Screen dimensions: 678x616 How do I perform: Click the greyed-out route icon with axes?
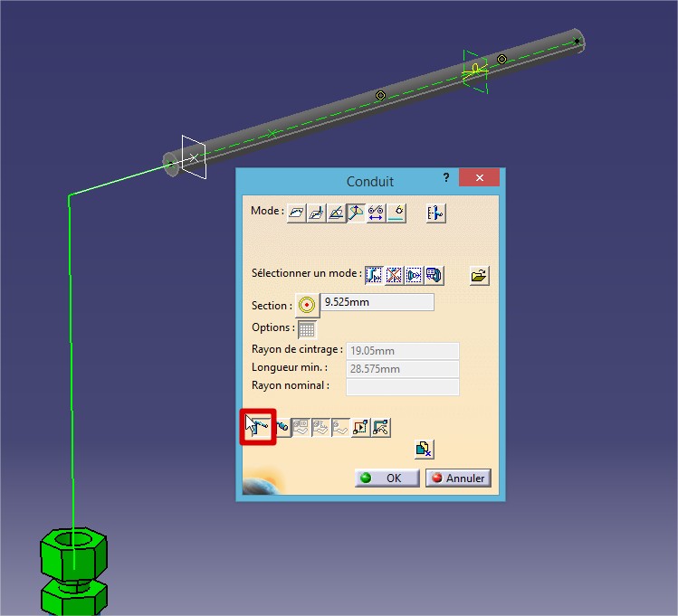point(320,427)
